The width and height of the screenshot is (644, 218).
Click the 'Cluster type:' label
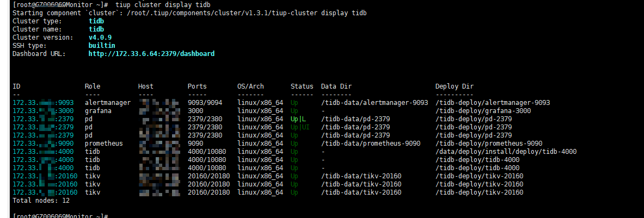pos(38,21)
